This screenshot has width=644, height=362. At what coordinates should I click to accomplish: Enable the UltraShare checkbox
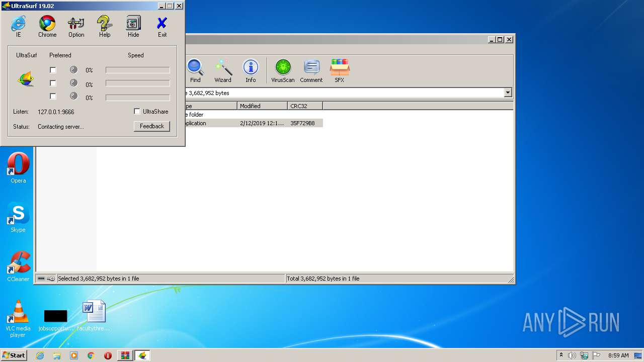137,111
